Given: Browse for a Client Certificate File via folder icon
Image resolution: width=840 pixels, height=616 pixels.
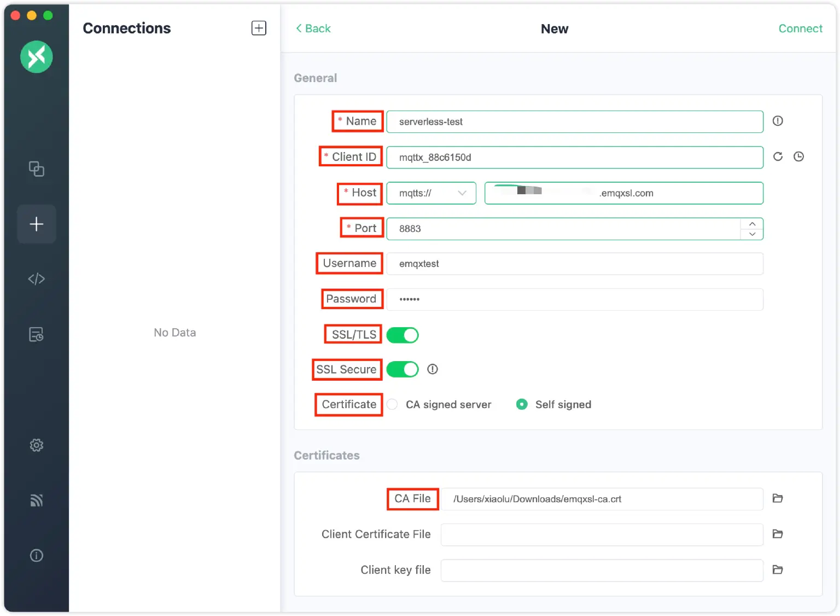Looking at the screenshot, I should click(778, 534).
